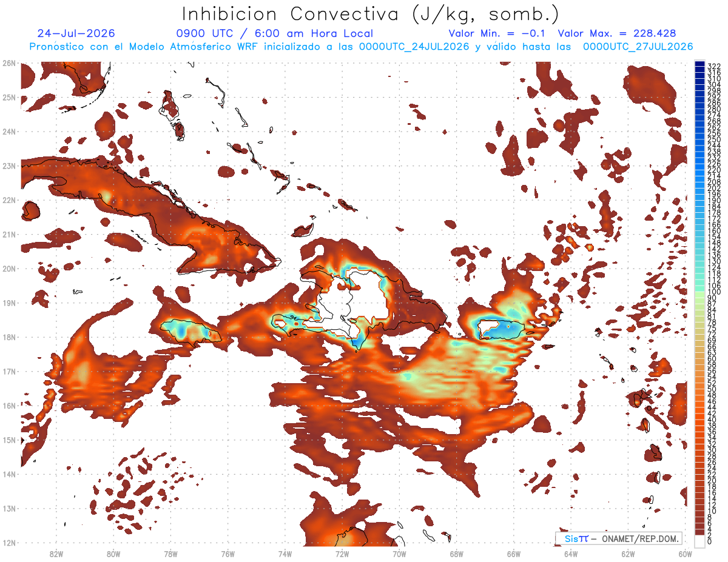This screenshot has height=562, width=728.
Task: Click the 23N latitude label
Action: tap(9, 166)
